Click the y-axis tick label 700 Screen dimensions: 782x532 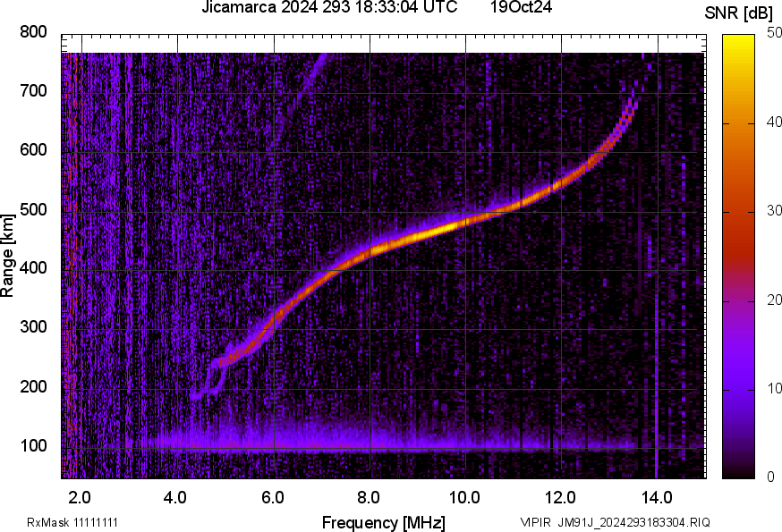tap(33, 91)
